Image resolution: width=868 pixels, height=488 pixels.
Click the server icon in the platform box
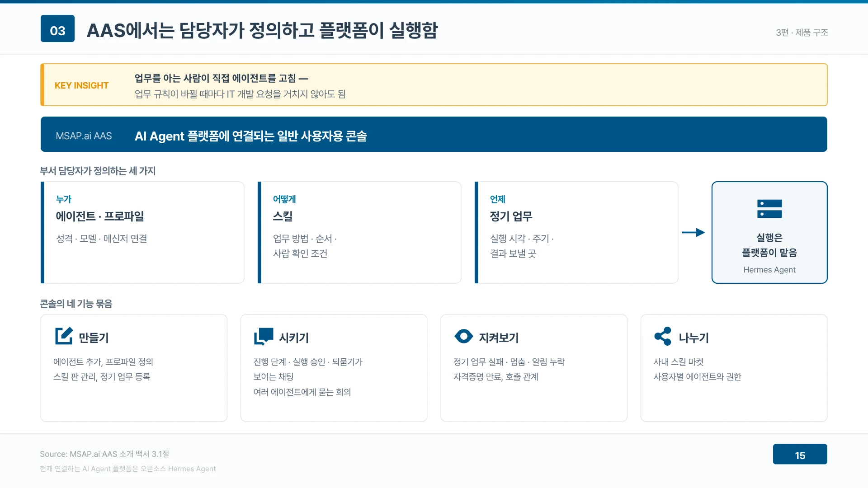pos(769,209)
